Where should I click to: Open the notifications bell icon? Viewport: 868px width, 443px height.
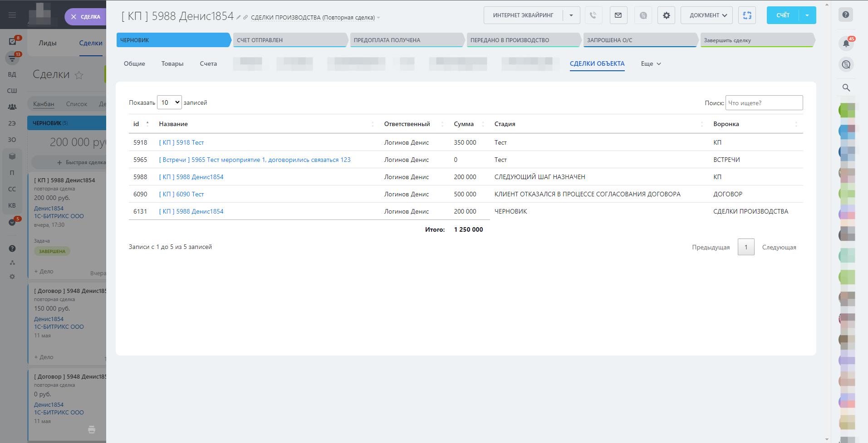tap(846, 43)
